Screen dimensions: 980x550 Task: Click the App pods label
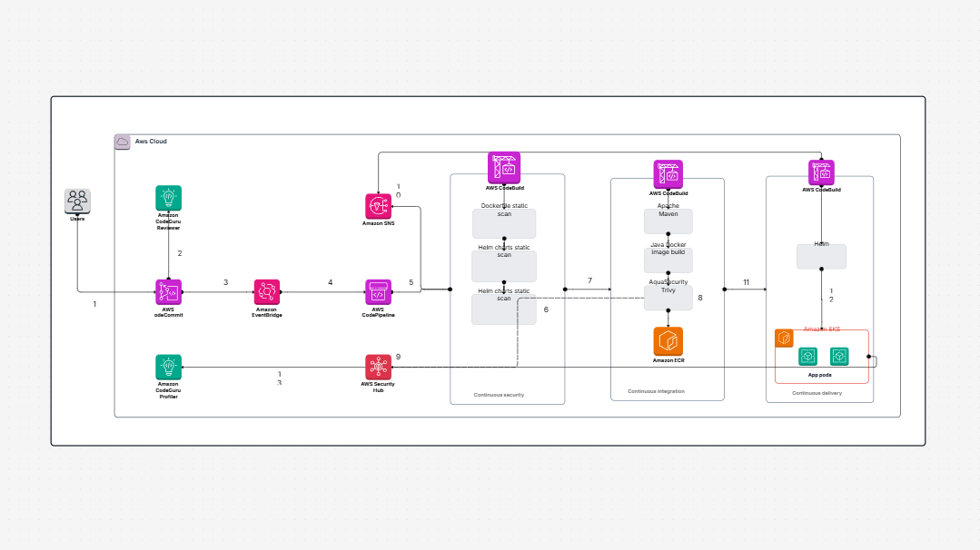click(820, 375)
